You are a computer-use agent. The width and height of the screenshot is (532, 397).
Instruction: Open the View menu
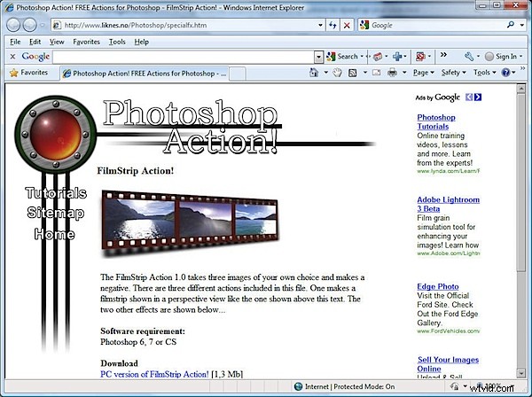(x=57, y=41)
